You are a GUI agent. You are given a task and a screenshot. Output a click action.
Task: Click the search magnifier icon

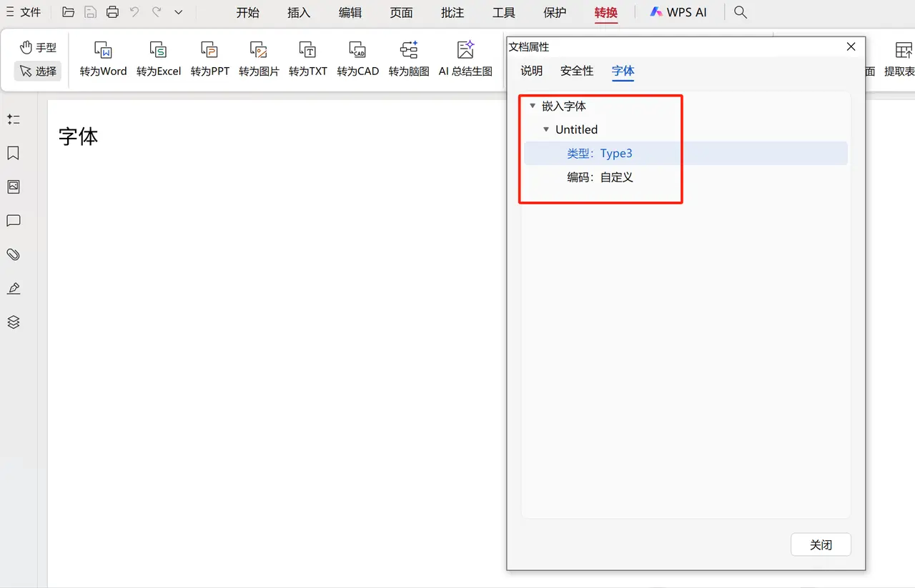pos(740,12)
